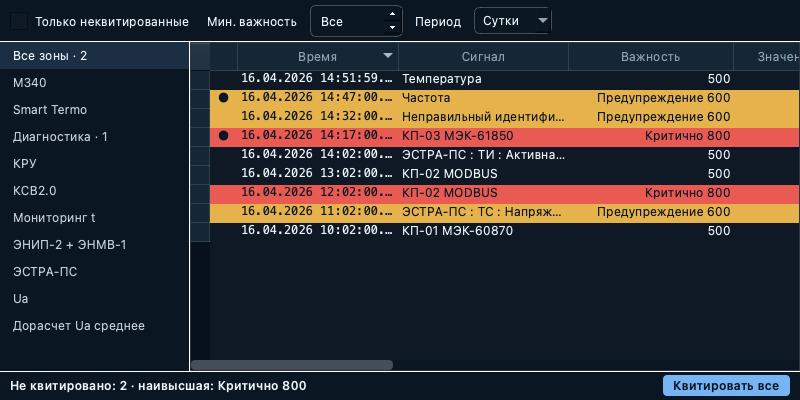Image resolution: width=800 pixels, height=400 pixels.
Task: Select the КСВ2.0 zone
Action: [x=94, y=191]
